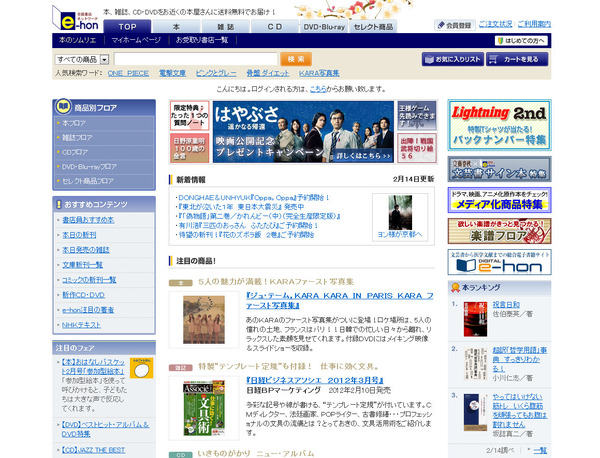This screenshot has width=600, height=458.
Task: Click the ピンクとグレー popular keyword
Action: coord(216,73)
